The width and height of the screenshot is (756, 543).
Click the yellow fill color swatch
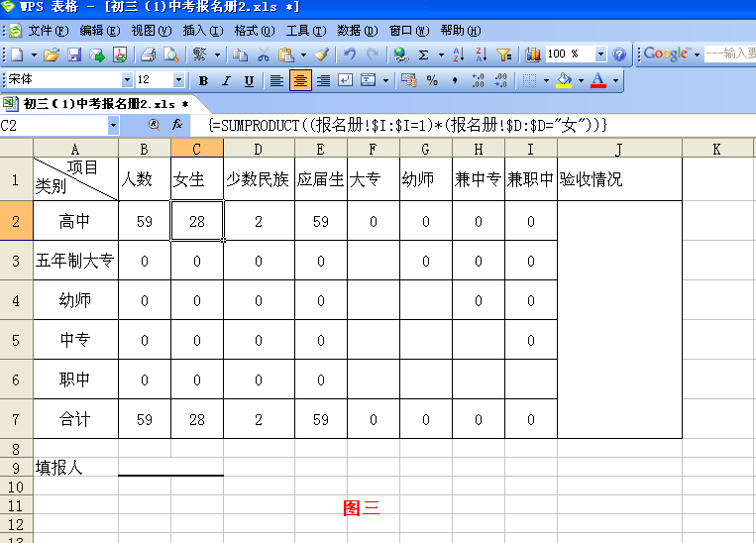pyautogui.click(x=565, y=80)
